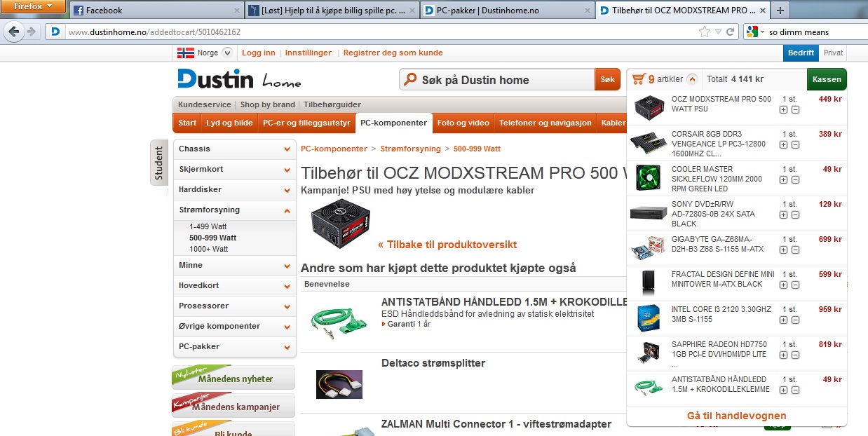Open the Gigabyte motherboard cart thumbnail
This screenshot has width=868, height=436.
pos(649,248)
